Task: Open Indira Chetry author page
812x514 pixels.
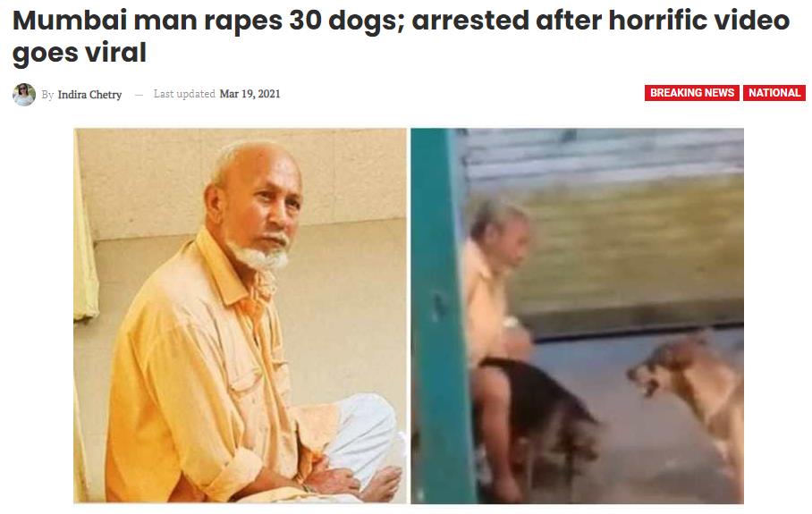Action: point(89,94)
